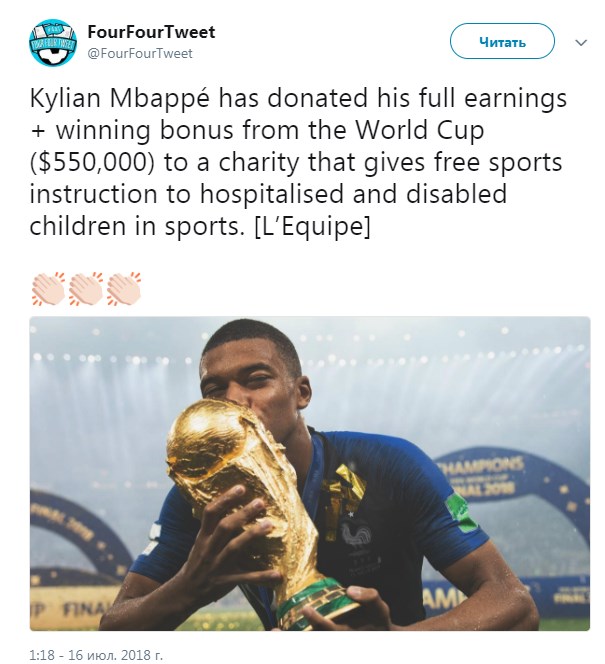Click the $550,000 amount in tweet
Viewport: 605px width, 664px height.
click(92, 162)
